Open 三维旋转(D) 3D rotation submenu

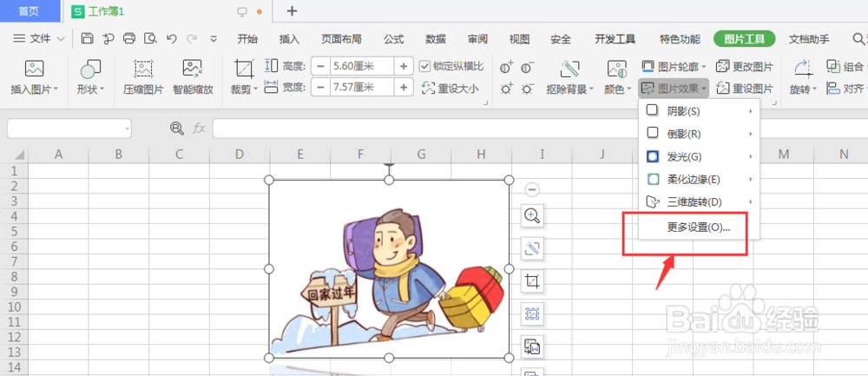(699, 202)
